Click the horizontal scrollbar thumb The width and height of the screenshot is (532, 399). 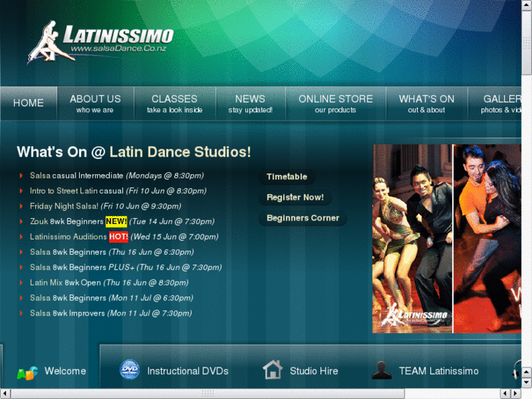pyautogui.click(x=208, y=394)
